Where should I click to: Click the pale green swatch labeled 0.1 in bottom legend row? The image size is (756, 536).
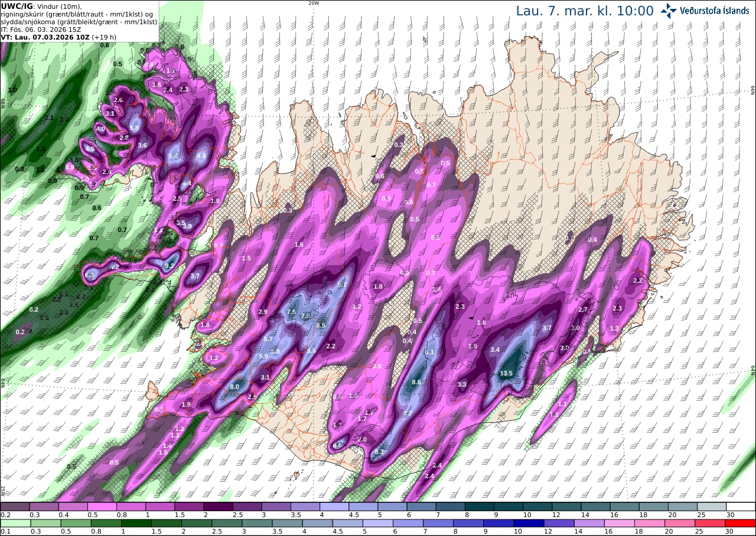coord(15,523)
